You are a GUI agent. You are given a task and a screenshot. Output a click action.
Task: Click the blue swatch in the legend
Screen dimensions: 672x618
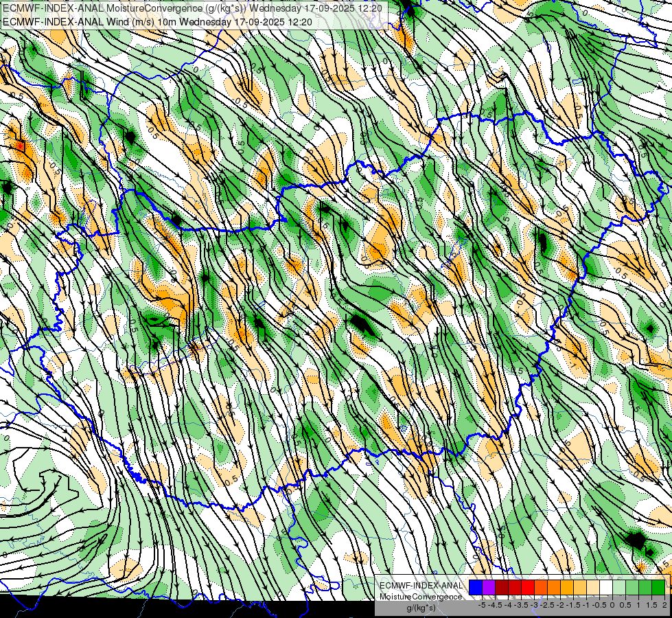pyautogui.click(x=476, y=587)
